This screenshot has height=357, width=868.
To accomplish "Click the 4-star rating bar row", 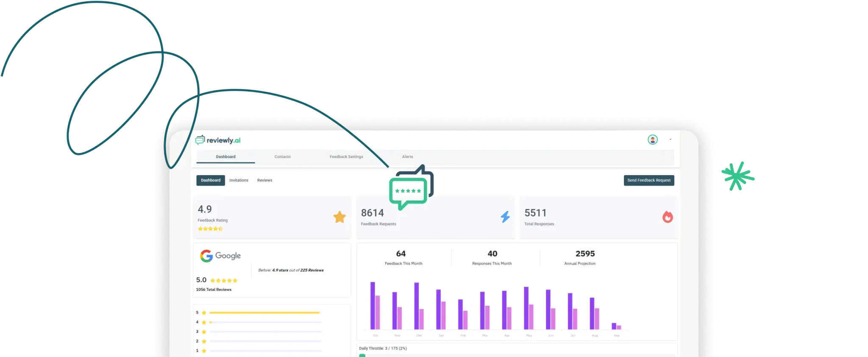I will 259,322.
